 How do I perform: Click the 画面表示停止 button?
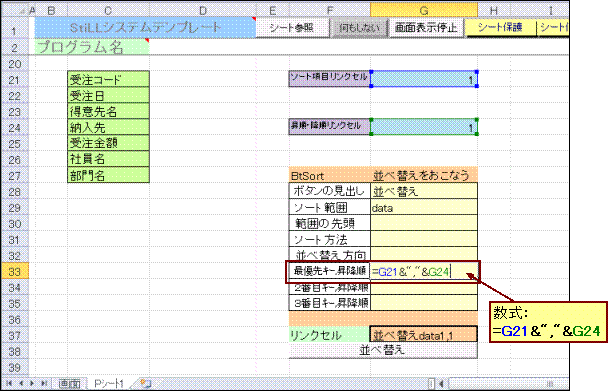click(x=426, y=28)
